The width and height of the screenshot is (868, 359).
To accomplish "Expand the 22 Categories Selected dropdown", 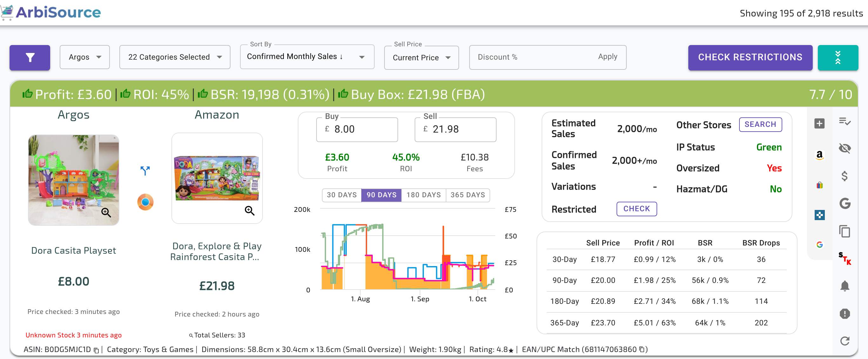I will 175,57.
